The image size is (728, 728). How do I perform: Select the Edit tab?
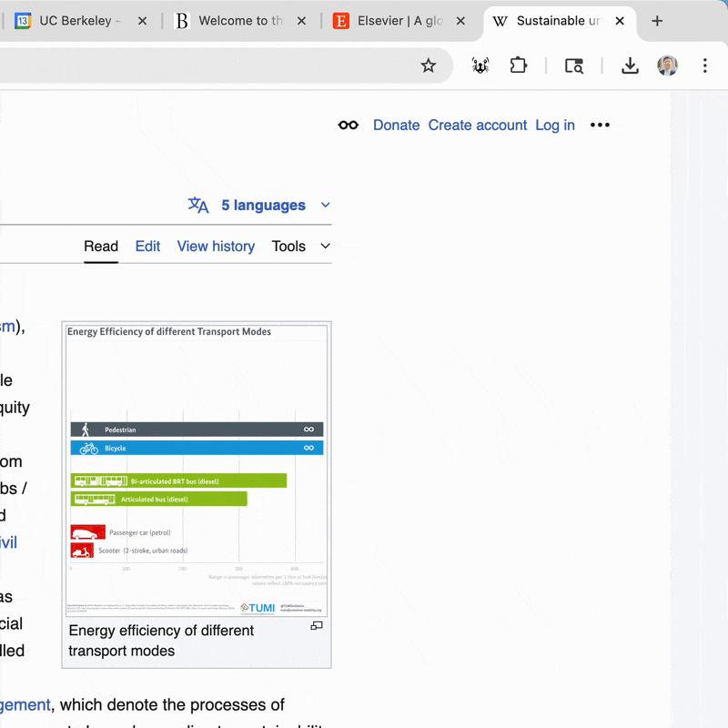click(x=147, y=246)
